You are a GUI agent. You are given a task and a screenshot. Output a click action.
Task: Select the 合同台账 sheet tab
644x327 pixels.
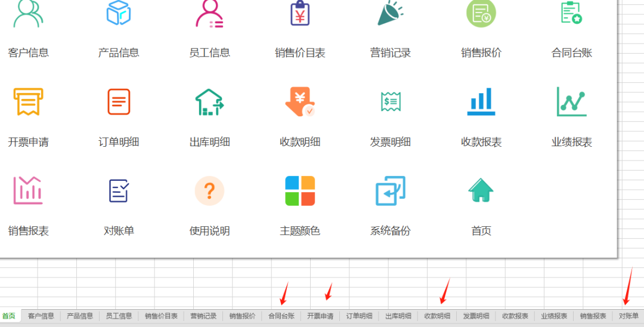[x=281, y=316]
